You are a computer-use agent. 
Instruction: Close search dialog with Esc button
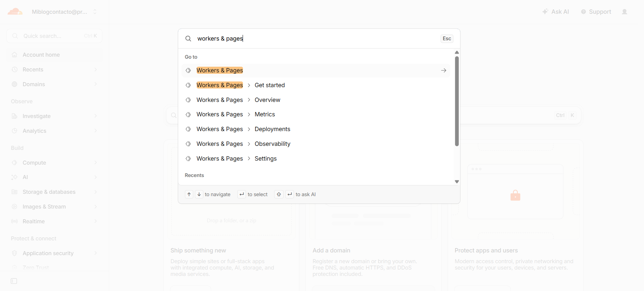click(447, 39)
